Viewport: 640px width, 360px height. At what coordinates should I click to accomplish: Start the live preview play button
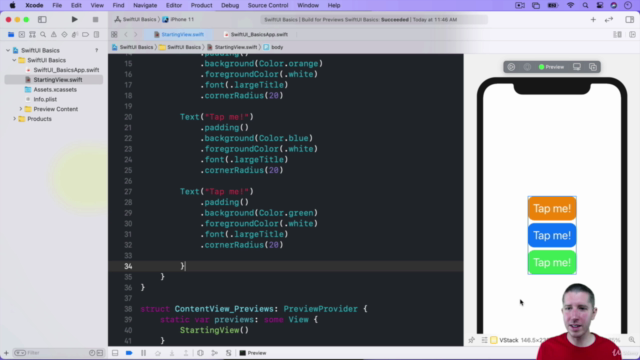(x=511, y=67)
